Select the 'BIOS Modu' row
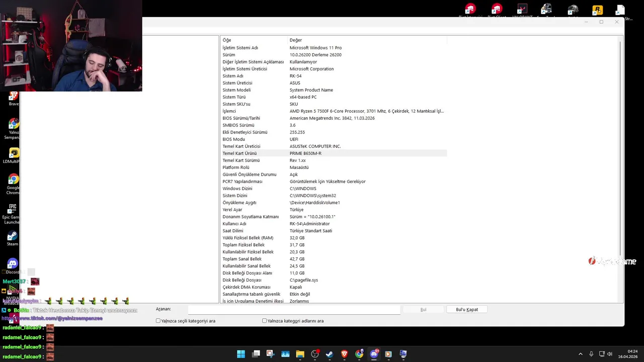The image size is (644, 362). point(334,139)
